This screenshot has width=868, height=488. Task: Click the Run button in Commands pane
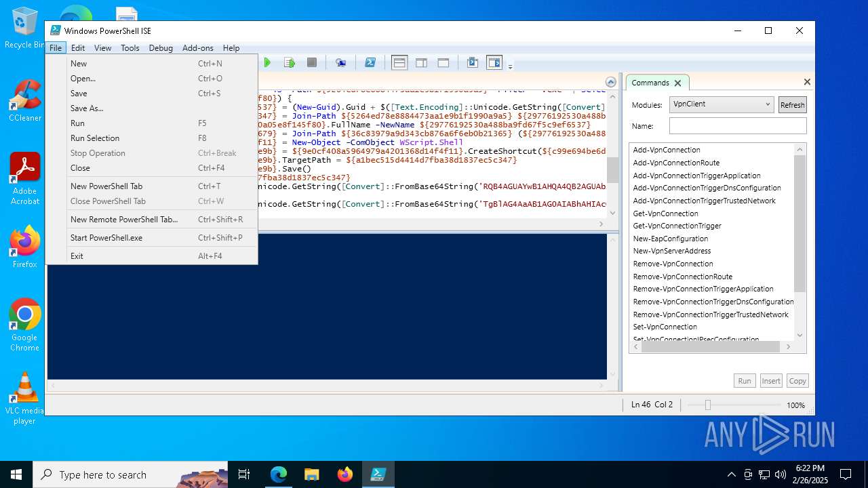point(745,381)
